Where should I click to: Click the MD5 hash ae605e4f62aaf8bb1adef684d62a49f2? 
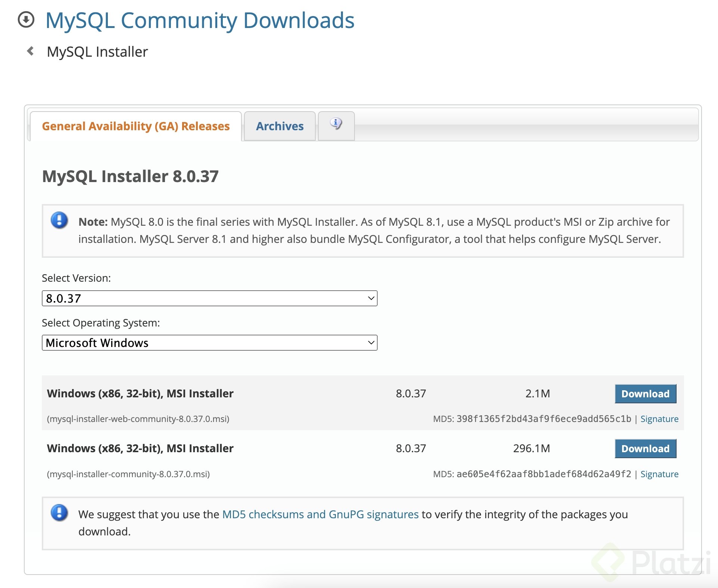click(544, 474)
